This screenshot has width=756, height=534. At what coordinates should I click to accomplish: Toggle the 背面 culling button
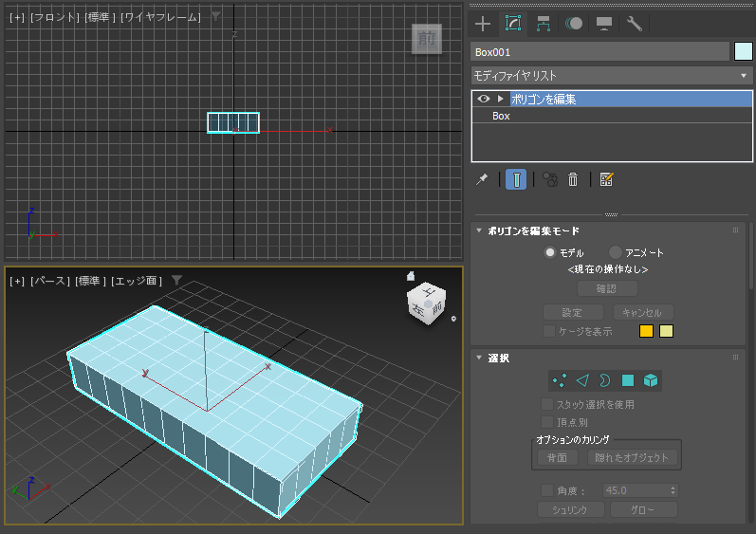(x=558, y=457)
